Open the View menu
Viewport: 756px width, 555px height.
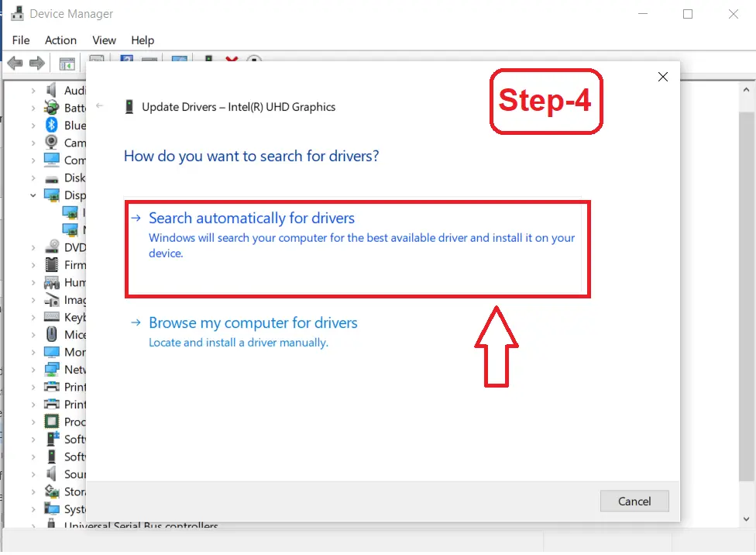point(104,40)
